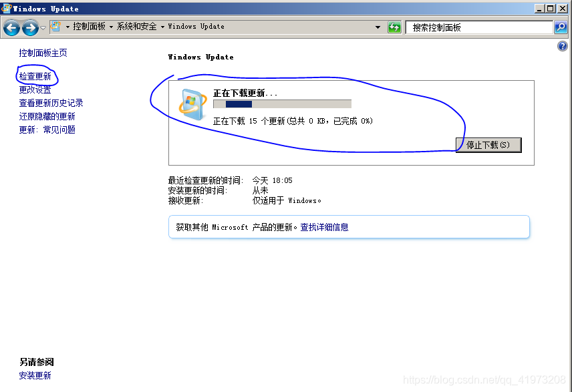
Task: Click the download progress bar
Action: tap(283, 104)
